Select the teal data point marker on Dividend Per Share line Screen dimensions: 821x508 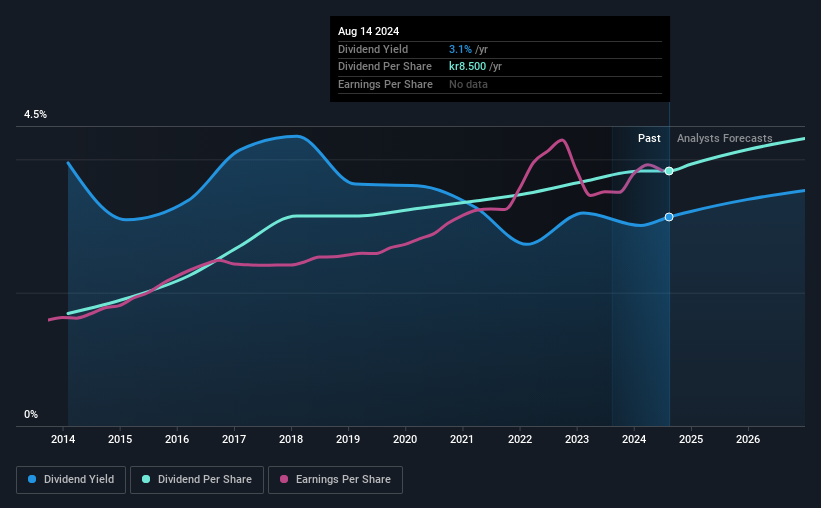[669, 171]
